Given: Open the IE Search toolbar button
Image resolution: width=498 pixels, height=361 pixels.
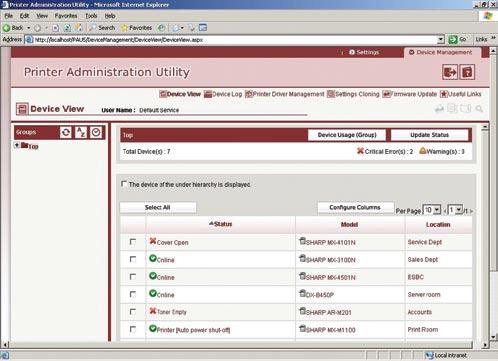Looking at the screenshot, I should [x=102, y=28].
